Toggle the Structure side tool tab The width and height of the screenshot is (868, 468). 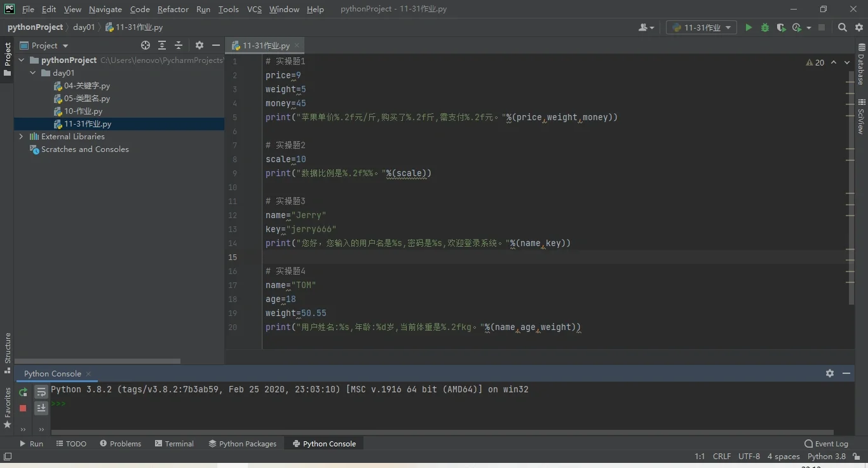7,352
